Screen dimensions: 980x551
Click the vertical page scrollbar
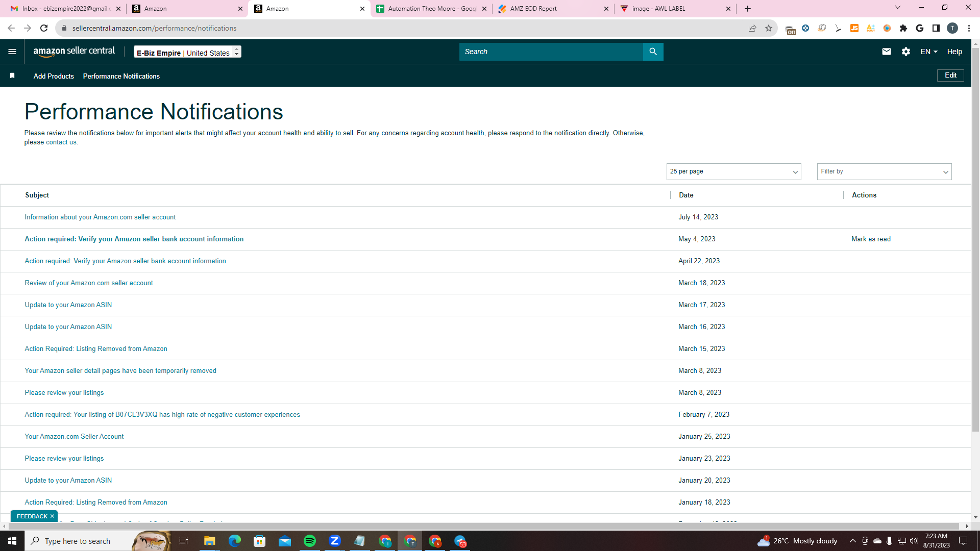click(x=975, y=240)
